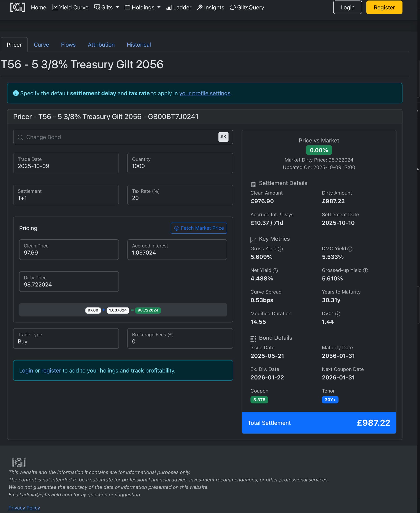
Task: Open Yield Curve from the navbar
Action: click(x=70, y=7)
